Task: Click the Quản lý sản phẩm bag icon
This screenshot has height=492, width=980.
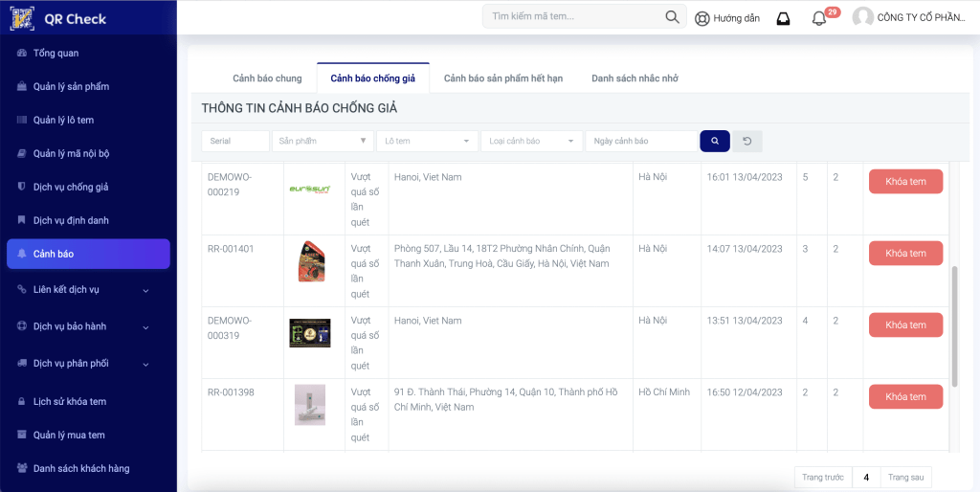Action: click(x=22, y=86)
